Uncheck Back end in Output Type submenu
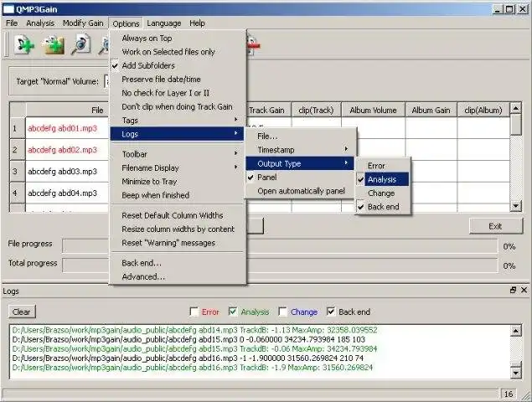 [383, 207]
